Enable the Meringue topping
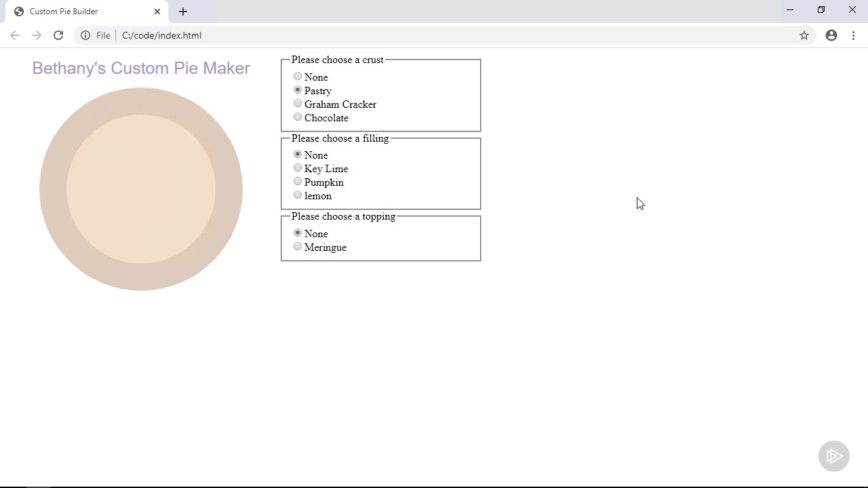Screen dimensions: 868x488 pyautogui.click(x=298, y=247)
